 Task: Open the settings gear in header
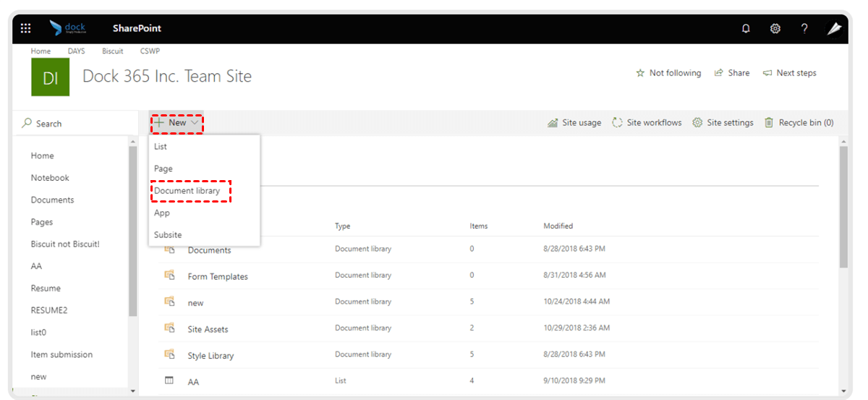click(x=775, y=28)
